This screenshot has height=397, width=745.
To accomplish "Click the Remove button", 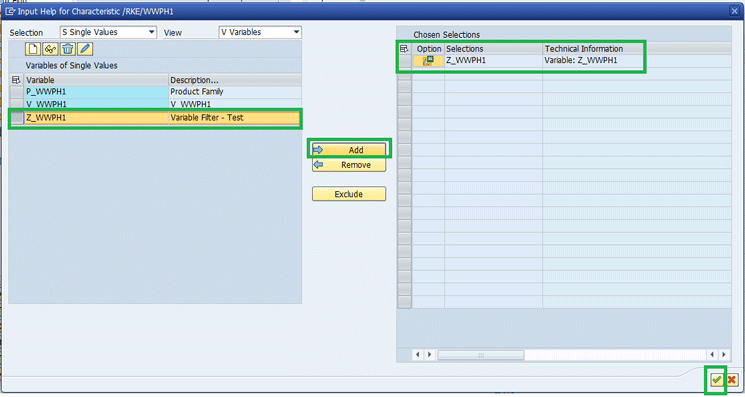I will tap(349, 165).
